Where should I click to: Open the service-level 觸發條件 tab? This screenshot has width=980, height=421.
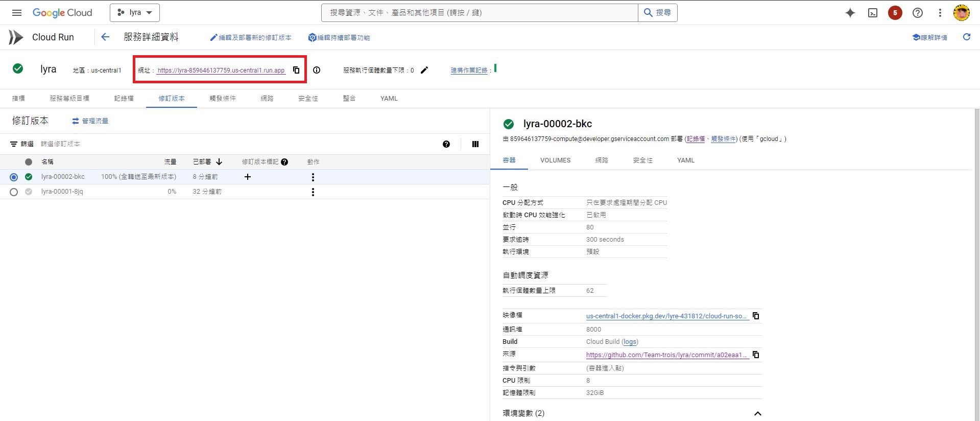click(223, 99)
